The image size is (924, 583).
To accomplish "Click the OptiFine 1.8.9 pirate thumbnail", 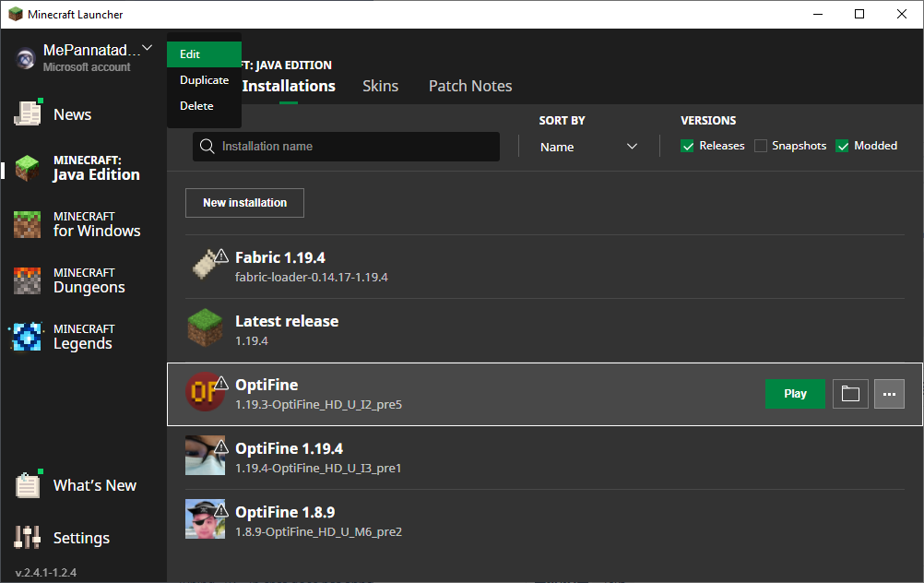I will pos(205,519).
